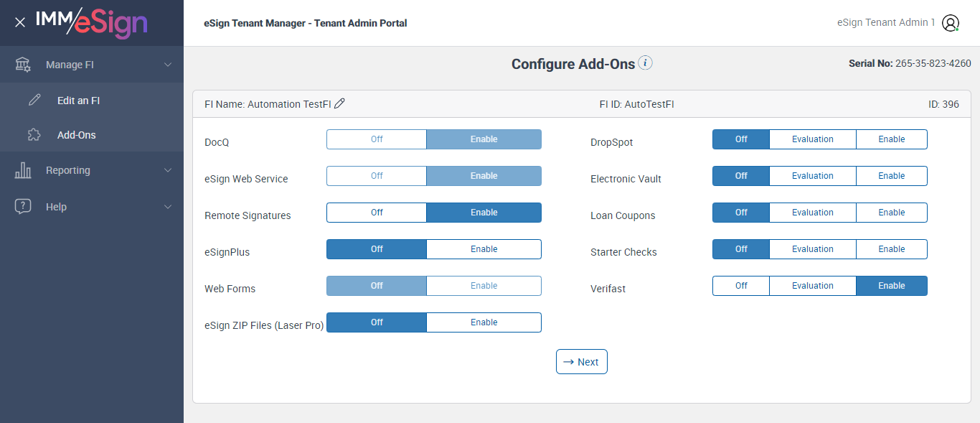Enable the eSignPlus add-on
The height and width of the screenshot is (423, 980).
pos(484,249)
